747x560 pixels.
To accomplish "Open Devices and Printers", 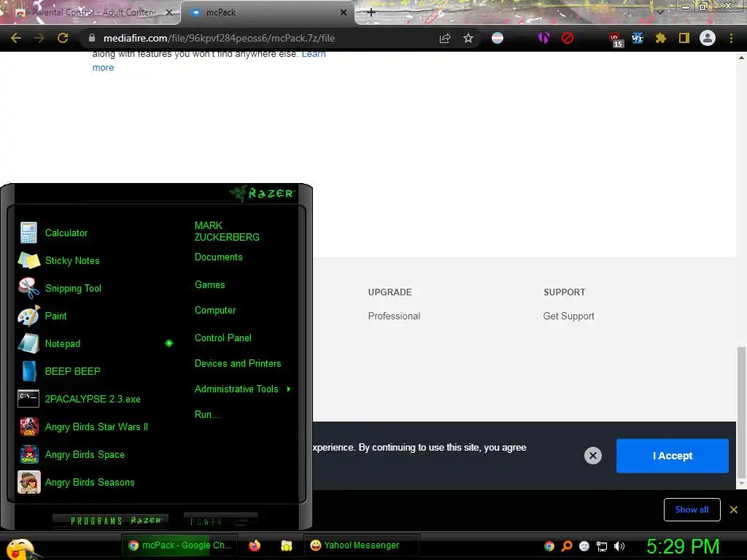I will (x=238, y=364).
